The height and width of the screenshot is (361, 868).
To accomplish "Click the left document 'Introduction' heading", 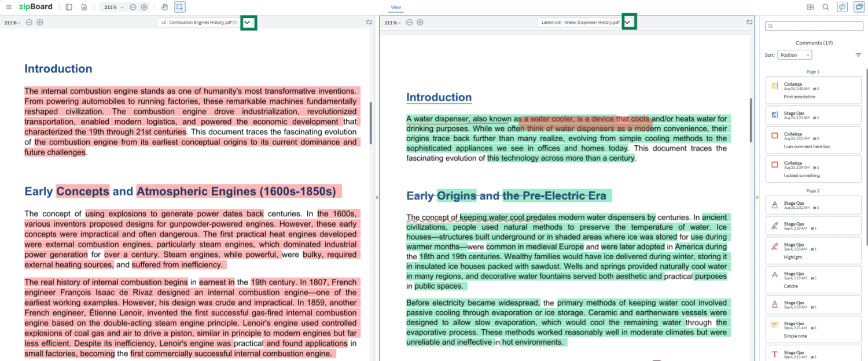I will 58,68.
